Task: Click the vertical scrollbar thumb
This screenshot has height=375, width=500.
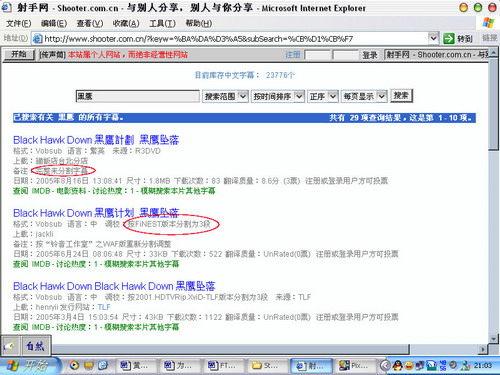Action: click(x=493, y=104)
